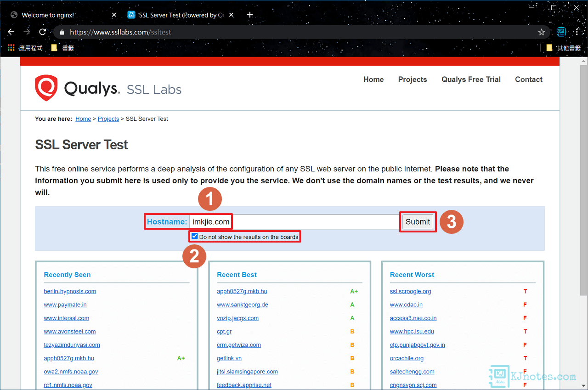Switch to the SSL Server Test tab
Viewport: 588px width, 390px height.
point(181,15)
